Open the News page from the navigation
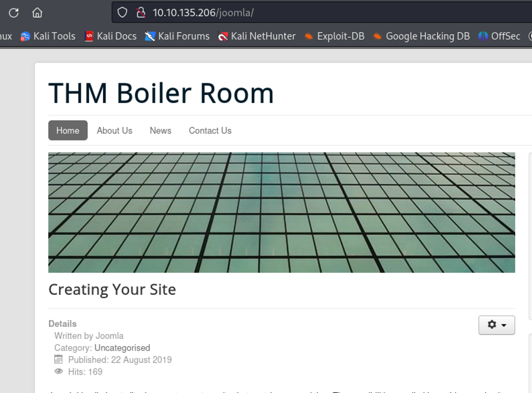Screen dimensions: 532x393 160,130
